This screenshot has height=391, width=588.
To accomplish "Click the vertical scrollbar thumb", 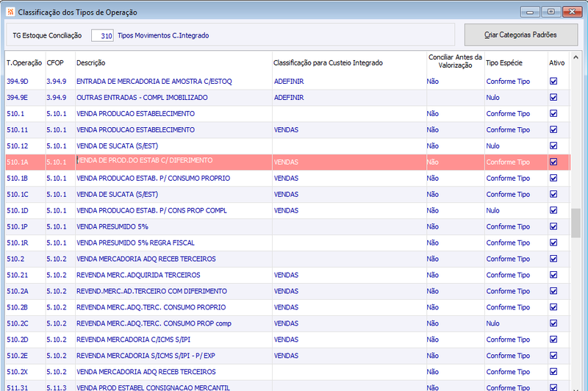I will pos(576,223).
